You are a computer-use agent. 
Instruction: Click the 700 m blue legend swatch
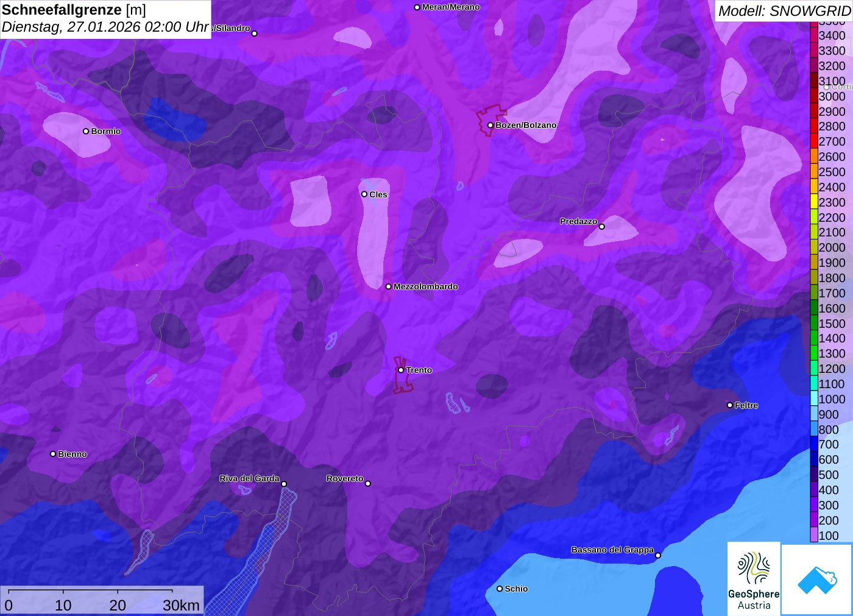[x=814, y=444]
